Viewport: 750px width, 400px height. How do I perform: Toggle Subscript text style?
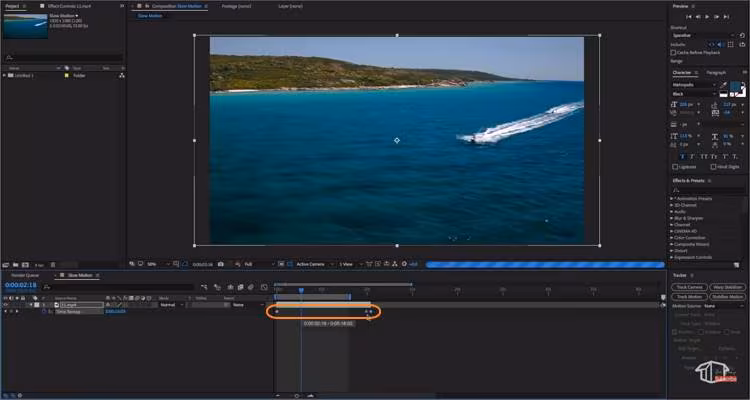pyautogui.click(x=735, y=157)
